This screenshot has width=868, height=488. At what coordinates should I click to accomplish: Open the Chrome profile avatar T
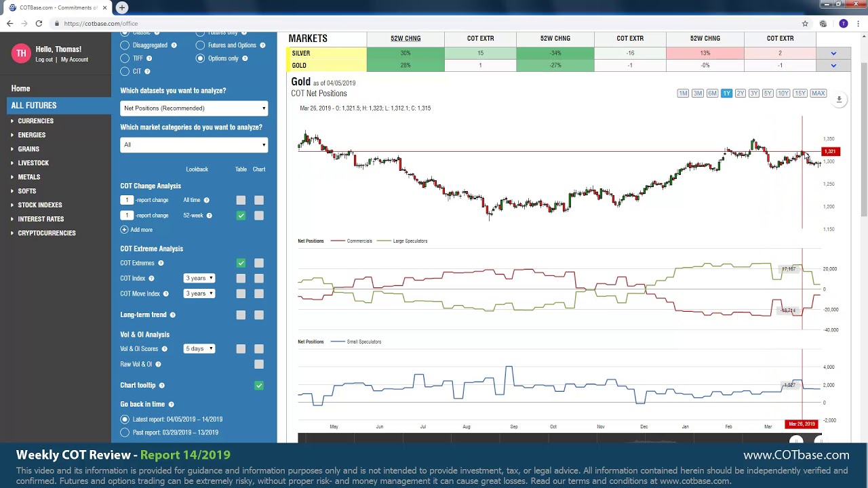point(844,24)
